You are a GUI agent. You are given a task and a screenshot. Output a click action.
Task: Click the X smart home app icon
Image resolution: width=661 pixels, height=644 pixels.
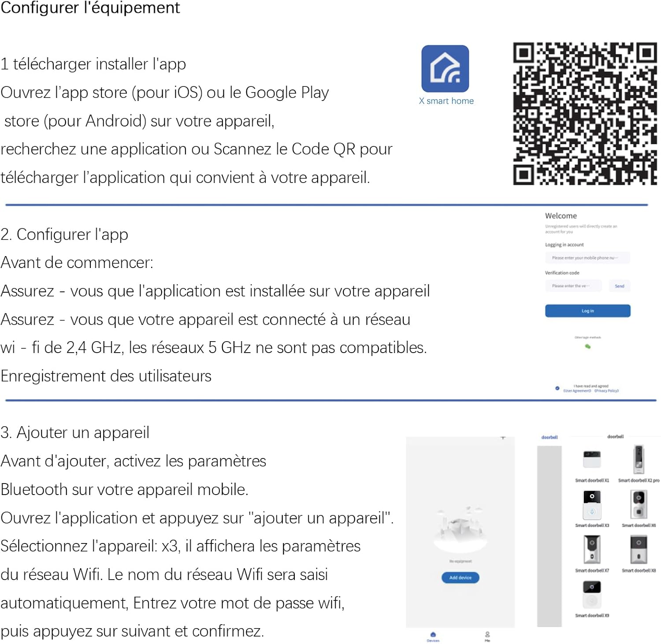pyautogui.click(x=445, y=69)
